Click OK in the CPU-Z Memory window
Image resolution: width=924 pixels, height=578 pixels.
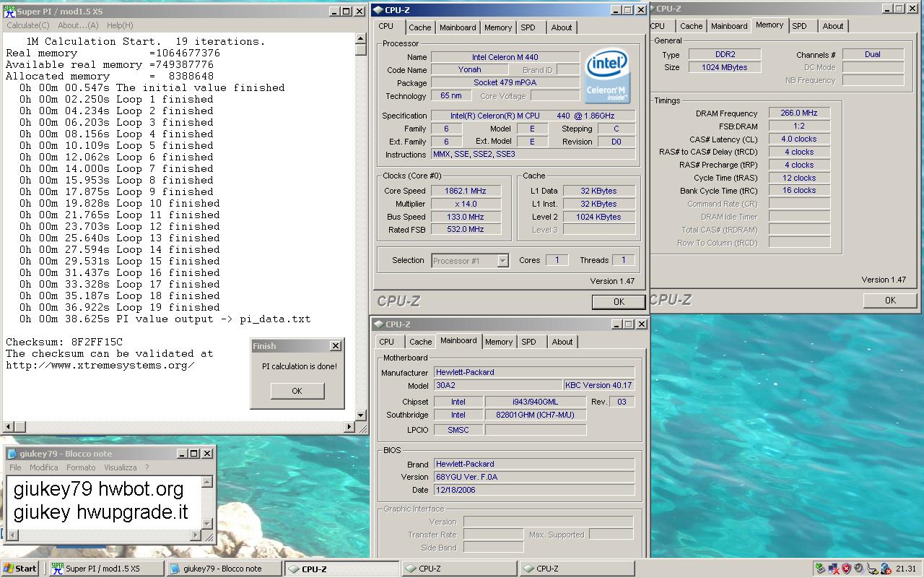890,300
